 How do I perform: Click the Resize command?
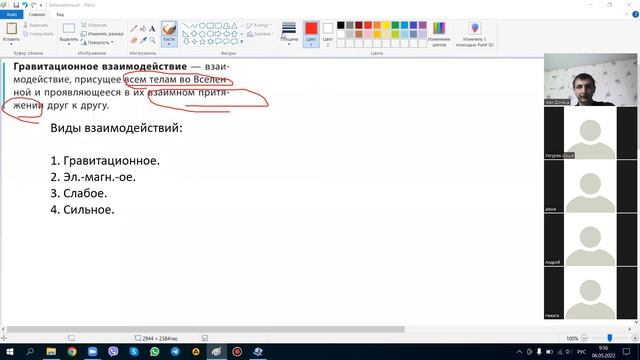(x=102, y=34)
